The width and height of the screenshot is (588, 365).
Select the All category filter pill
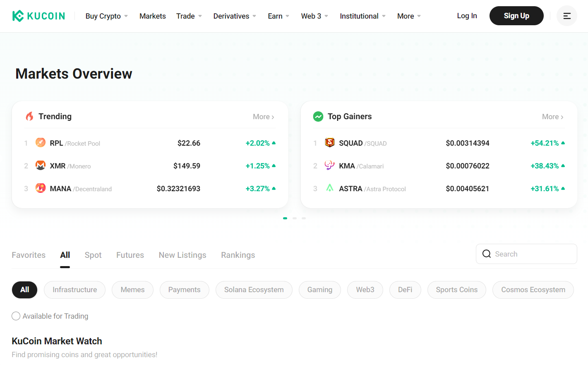coord(24,290)
